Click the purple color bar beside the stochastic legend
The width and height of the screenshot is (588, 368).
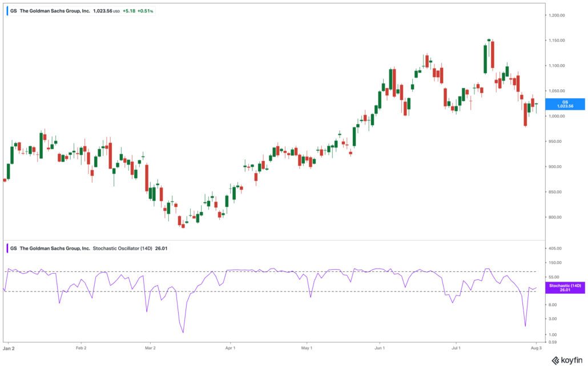(7, 248)
